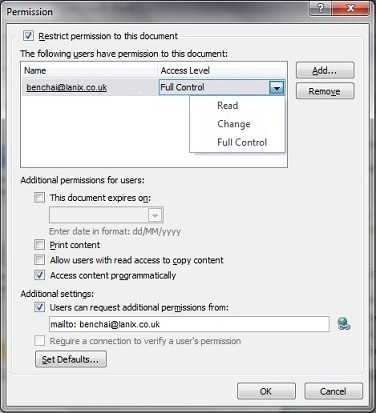Toggle Access content programmatically checkbox
Screen dimensions: 376x413
click(x=39, y=275)
